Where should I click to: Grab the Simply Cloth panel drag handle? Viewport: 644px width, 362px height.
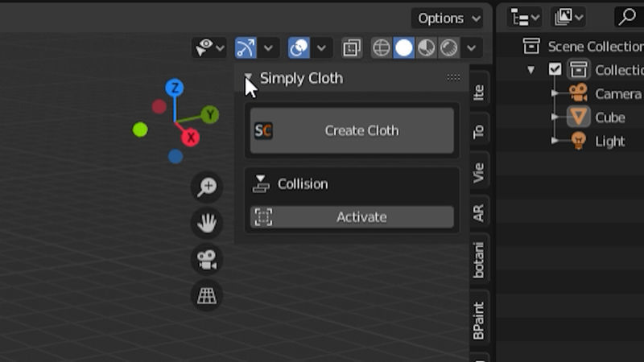coord(453,77)
